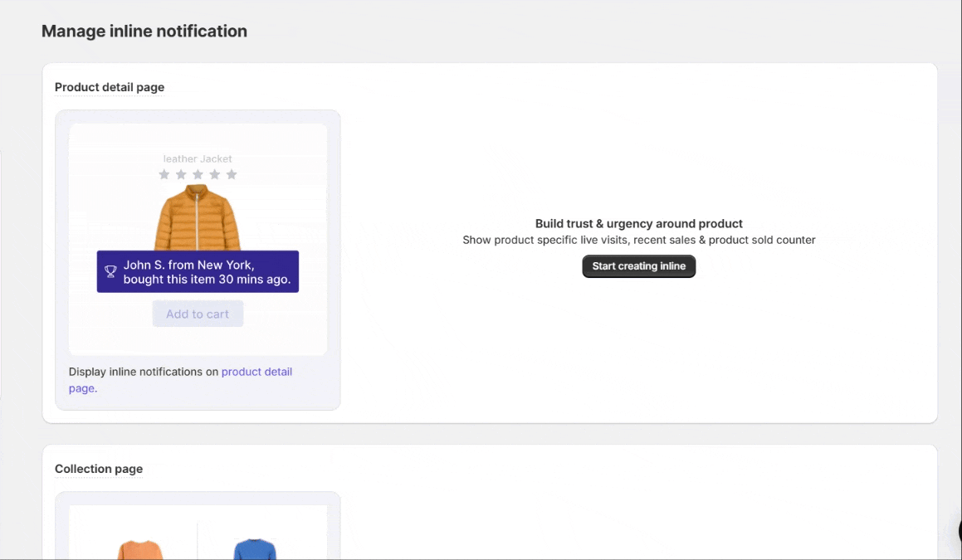Click the trophy icon in the notification banner
Image resolution: width=962 pixels, height=560 pixels.
(x=110, y=271)
